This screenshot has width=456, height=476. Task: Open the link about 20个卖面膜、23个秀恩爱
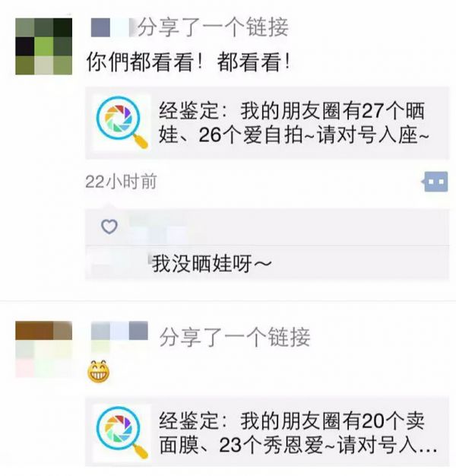tap(267, 431)
